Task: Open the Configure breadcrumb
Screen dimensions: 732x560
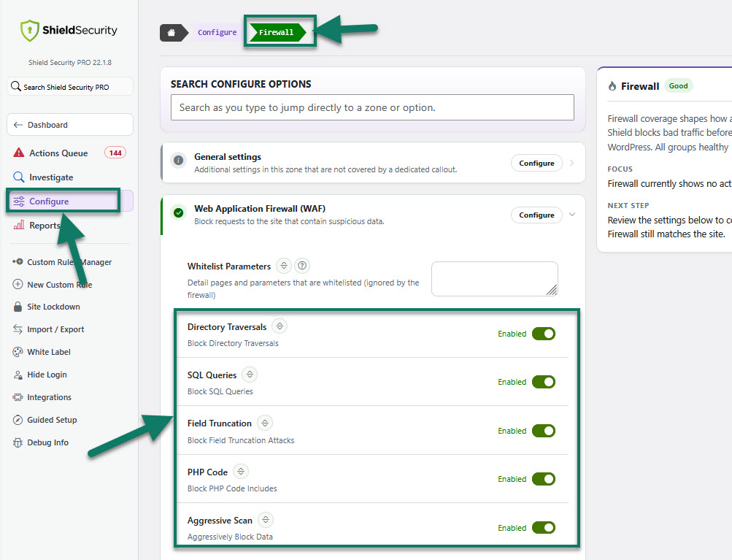Action: click(x=217, y=32)
